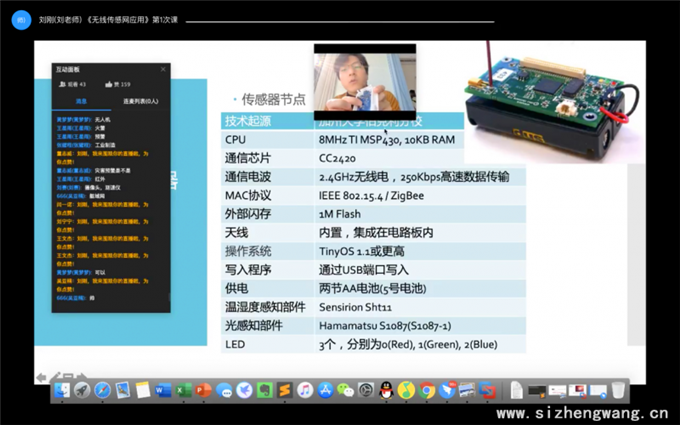Image resolution: width=680 pixels, height=425 pixels.
Task: Open QQ penguin icon in dock
Action: 386,390
